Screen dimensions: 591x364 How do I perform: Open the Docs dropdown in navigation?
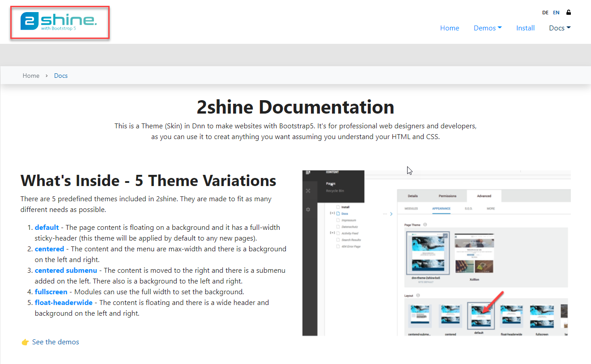tap(559, 28)
